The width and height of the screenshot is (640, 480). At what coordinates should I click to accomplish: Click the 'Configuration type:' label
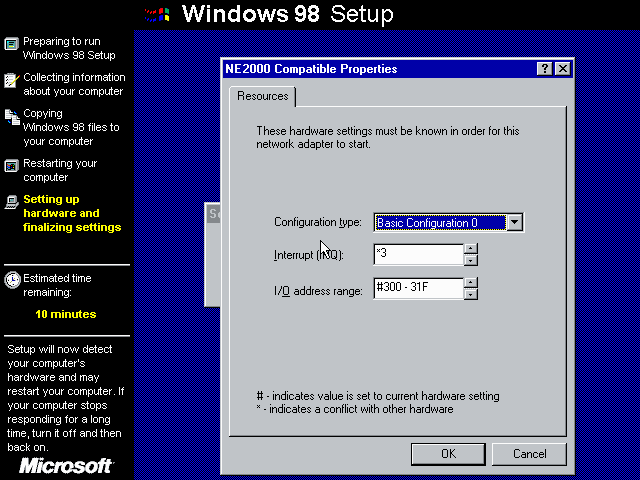318,222
